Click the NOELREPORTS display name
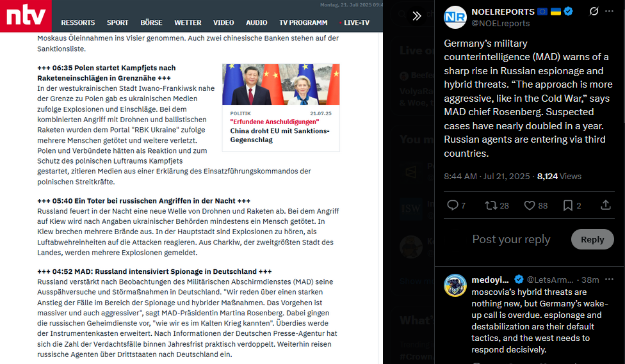The width and height of the screenshot is (625, 364). [503, 12]
